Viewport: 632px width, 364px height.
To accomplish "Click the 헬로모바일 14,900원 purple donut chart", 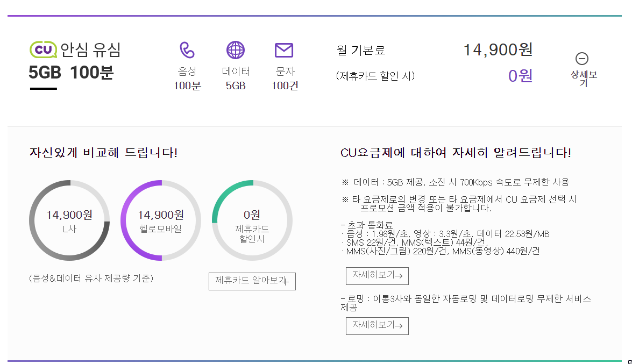I will click(161, 220).
